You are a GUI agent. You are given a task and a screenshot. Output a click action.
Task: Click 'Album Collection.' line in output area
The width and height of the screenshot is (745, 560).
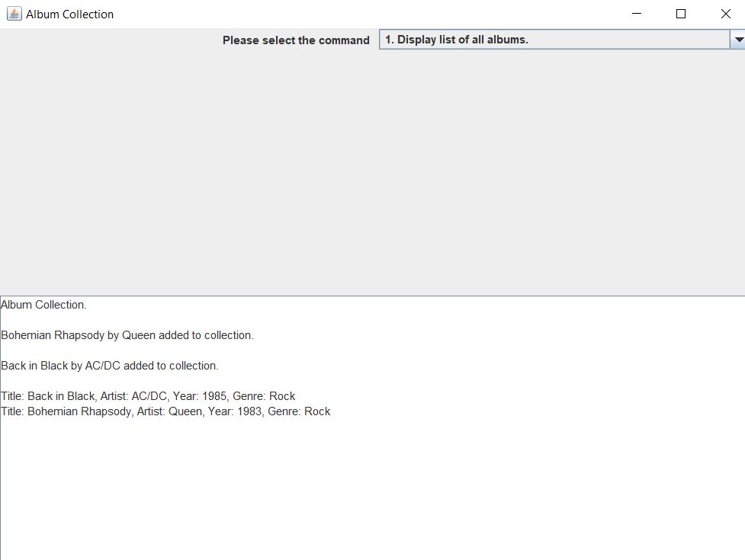(x=43, y=305)
